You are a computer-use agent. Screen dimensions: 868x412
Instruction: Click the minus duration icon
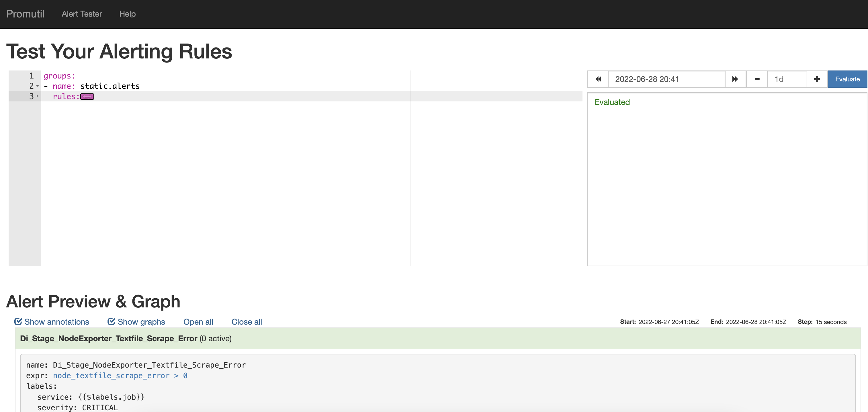[x=757, y=79]
